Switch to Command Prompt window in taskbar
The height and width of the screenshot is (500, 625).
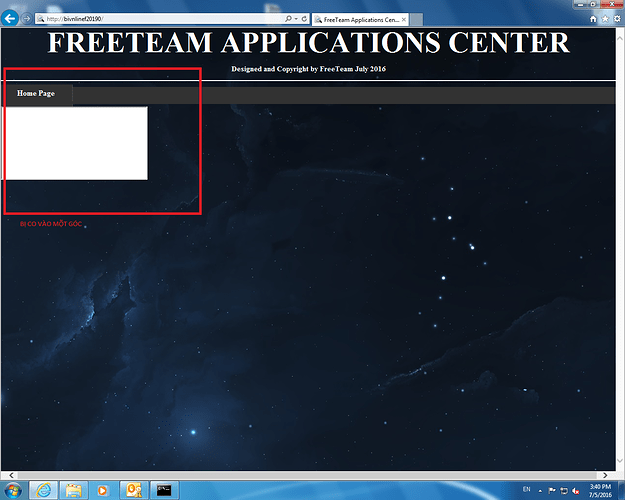tap(163, 489)
